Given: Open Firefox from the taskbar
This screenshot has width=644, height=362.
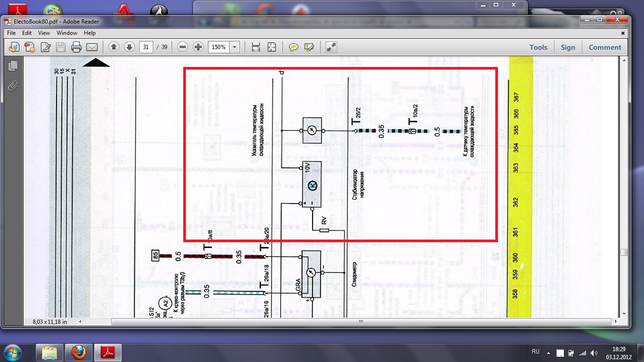Looking at the screenshot, I should (80, 352).
